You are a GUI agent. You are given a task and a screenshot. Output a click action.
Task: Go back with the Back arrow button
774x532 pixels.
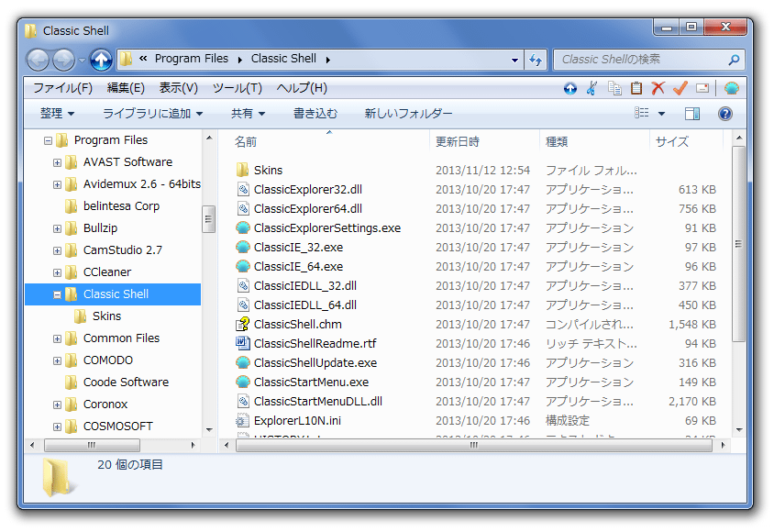(x=38, y=60)
